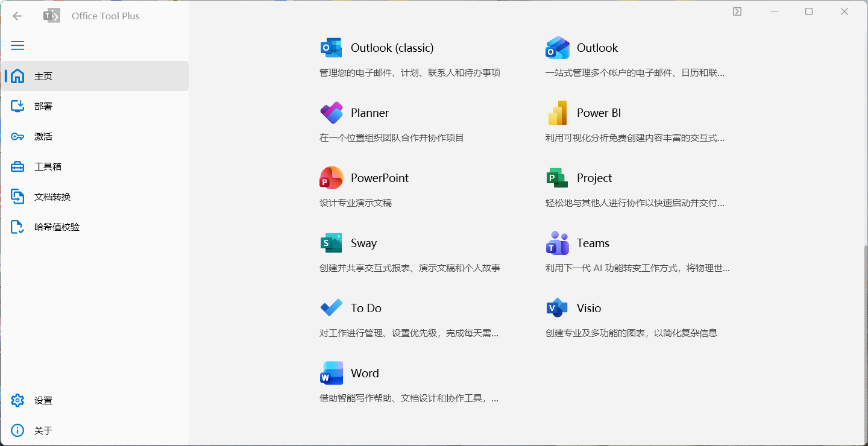The width and height of the screenshot is (868, 446).
Task: Open the To Do checkmark icon
Action: 331,308
